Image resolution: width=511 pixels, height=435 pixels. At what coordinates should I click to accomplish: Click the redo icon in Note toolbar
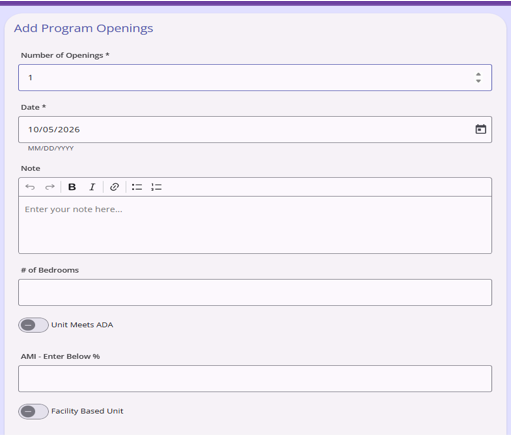[x=50, y=187]
